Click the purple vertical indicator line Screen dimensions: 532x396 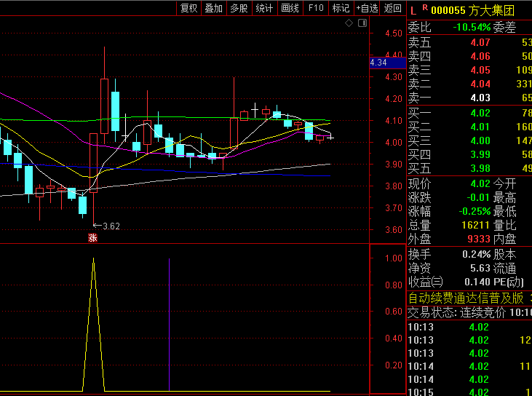(169, 325)
